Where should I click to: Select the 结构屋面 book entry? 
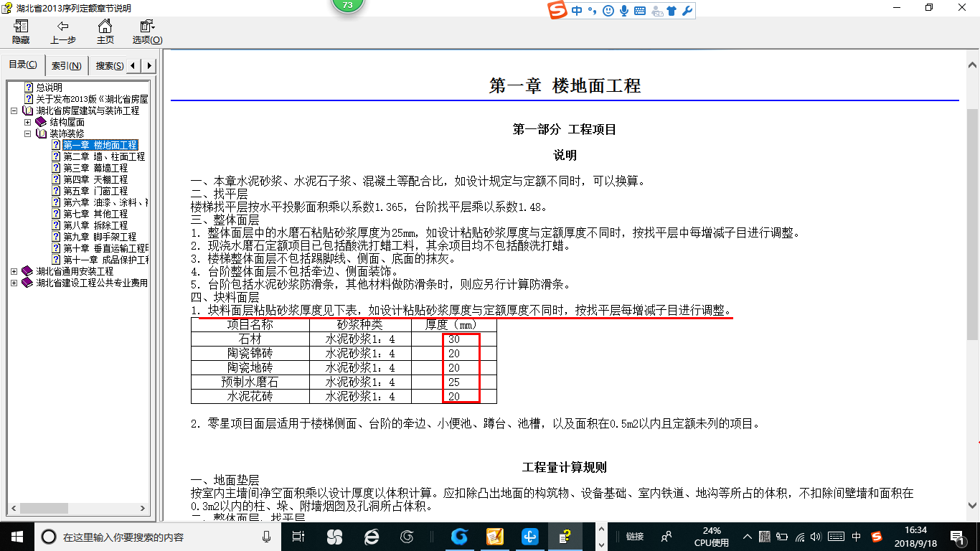click(67, 122)
